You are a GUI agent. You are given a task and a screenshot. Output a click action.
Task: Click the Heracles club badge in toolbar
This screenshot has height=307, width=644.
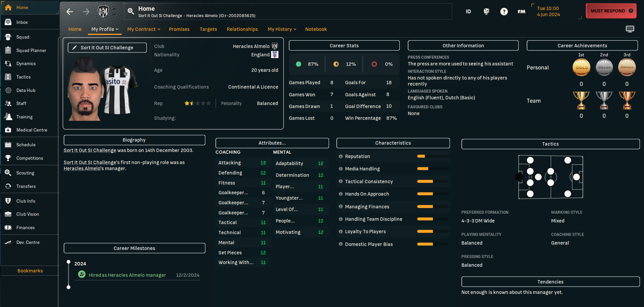click(x=103, y=11)
